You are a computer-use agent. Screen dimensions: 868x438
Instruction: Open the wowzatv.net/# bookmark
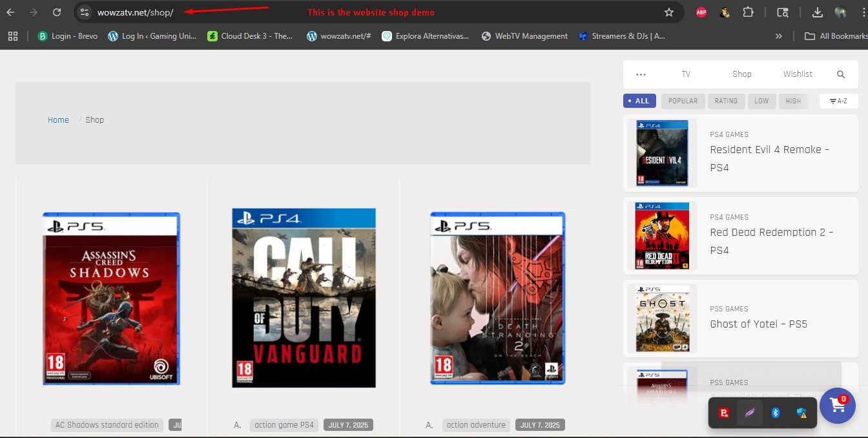pos(339,36)
